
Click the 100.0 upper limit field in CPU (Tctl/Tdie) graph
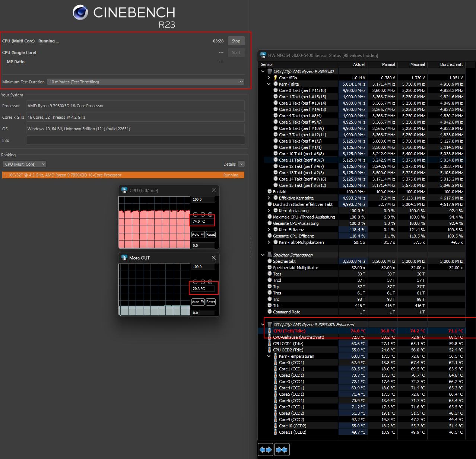pyautogui.click(x=203, y=200)
